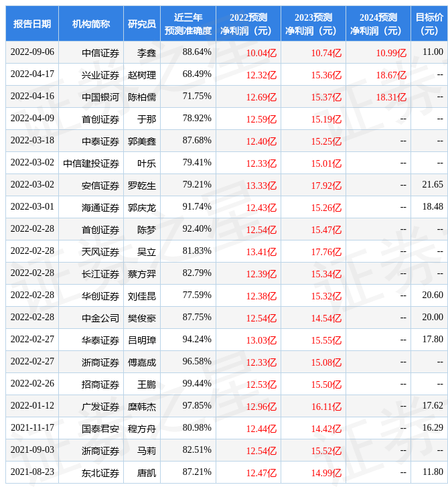Click the 2022预测净利润 column header
The image size is (448, 489).
[x=248, y=23]
